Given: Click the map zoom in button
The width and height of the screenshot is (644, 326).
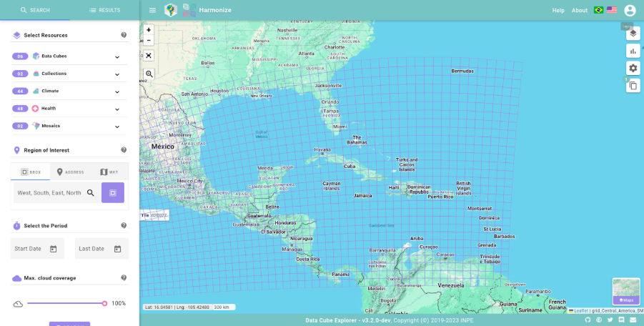Looking at the screenshot, I should [x=149, y=30].
